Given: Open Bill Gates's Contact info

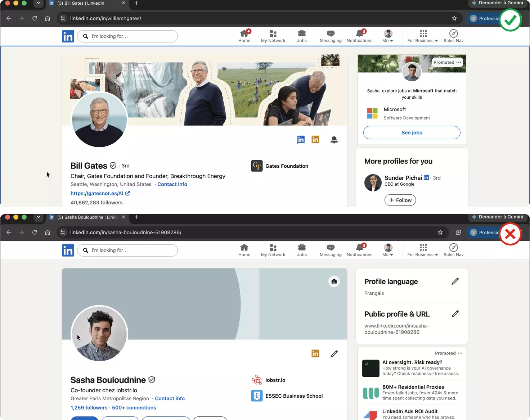Looking at the screenshot, I should [x=172, y=184].
